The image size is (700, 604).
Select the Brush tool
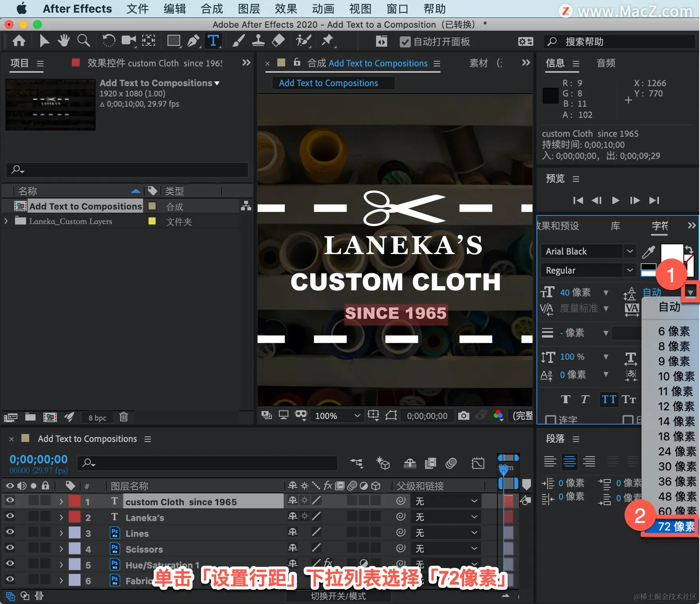click(238, 41)
